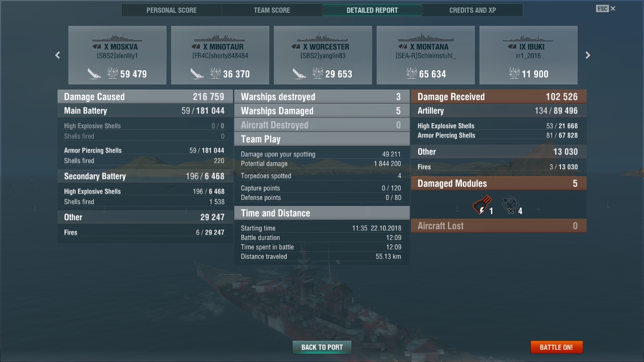
Task: Show previous ships with left arrow
Action: (58, 55)
